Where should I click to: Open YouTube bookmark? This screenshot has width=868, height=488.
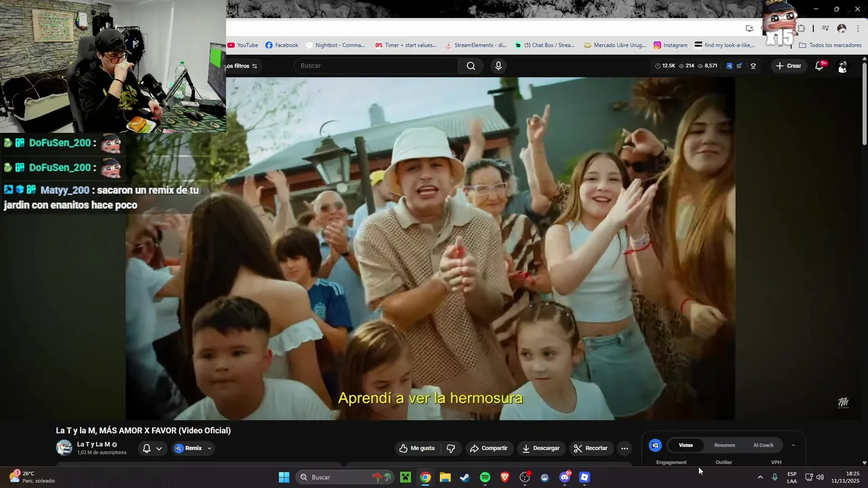coord(243,45)
